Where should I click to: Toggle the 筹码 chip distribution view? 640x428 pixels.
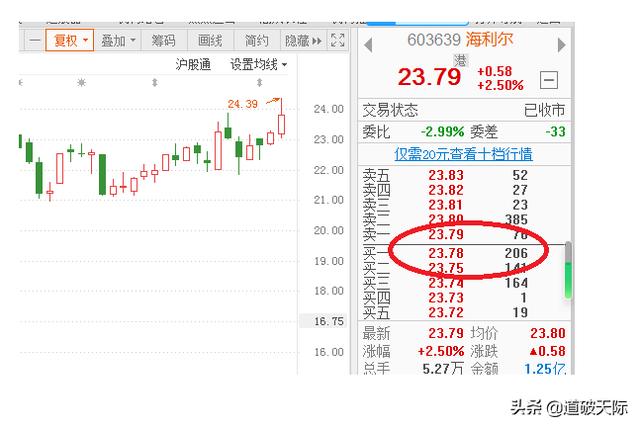pos(163,40)
